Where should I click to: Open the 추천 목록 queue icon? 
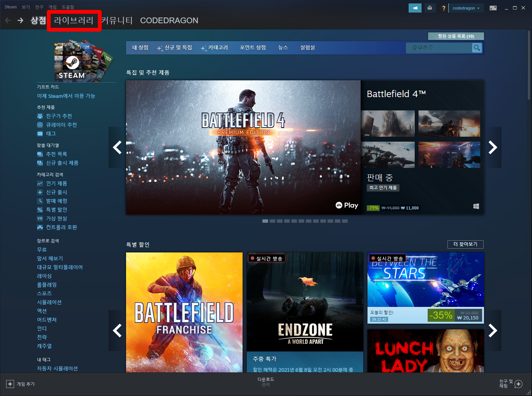click(x=40, y=154)
